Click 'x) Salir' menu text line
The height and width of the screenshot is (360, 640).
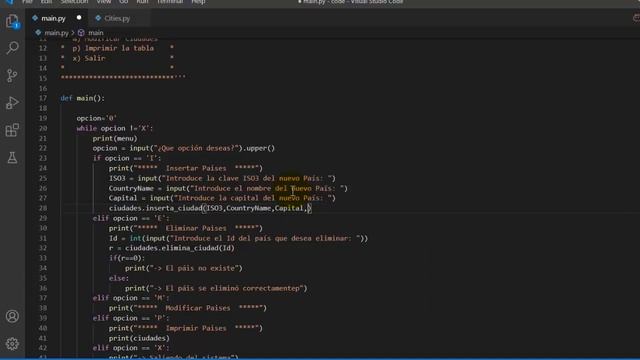pos(89,58)
